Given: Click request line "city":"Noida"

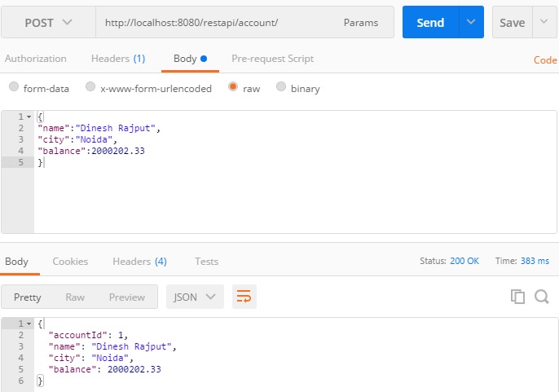Looking at the screenshot, I should click(77, 139).
